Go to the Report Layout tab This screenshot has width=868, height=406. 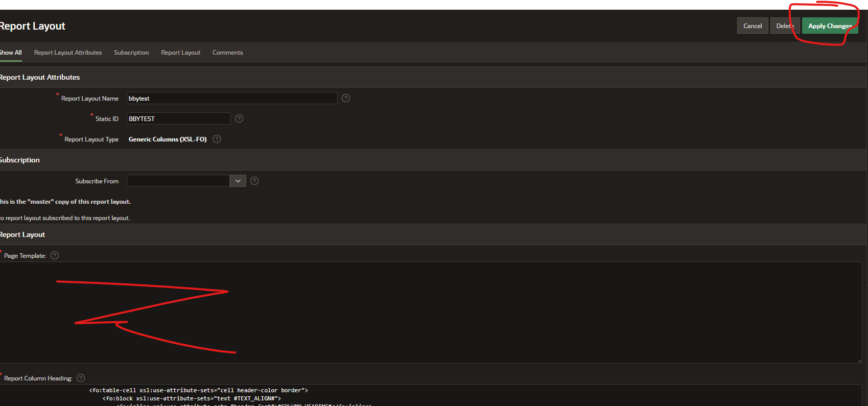(x=180, y=53)
